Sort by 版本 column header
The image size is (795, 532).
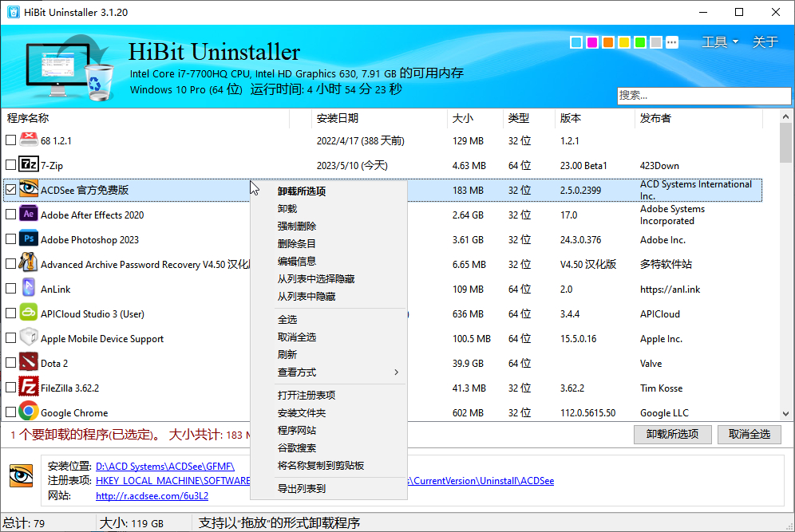tap(595, 118)
